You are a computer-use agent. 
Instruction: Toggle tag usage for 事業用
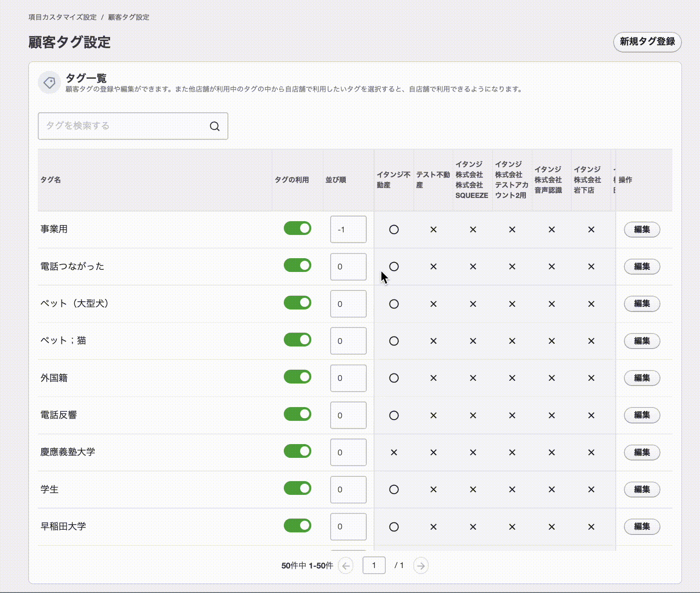tap(298, 229)
